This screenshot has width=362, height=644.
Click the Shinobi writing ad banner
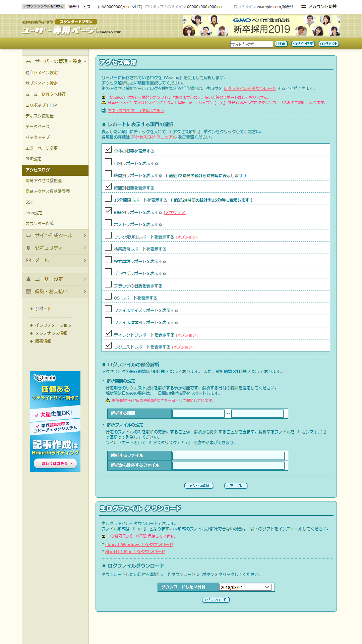pyautogui.click(x=55, y=421)
